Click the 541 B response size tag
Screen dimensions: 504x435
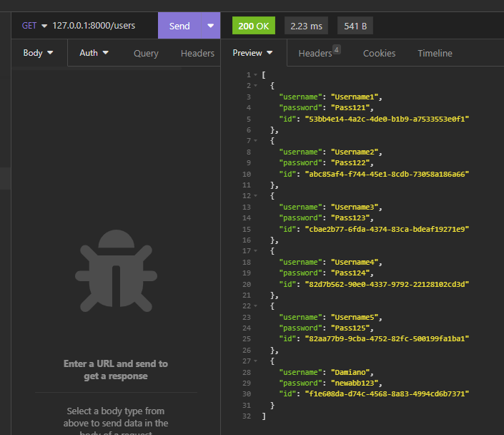coord(355,26)
